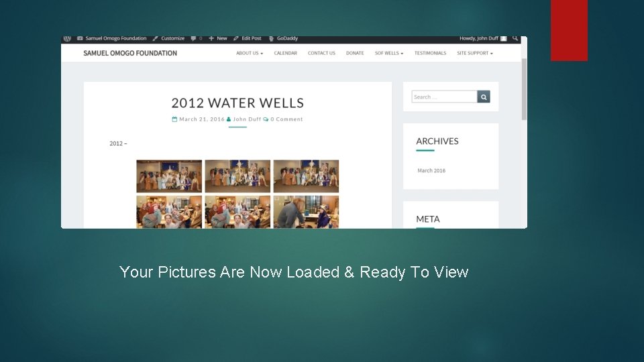Expand the SOF Wells dropdown menu
Screen dimensions: 644x362
point(389,53)
